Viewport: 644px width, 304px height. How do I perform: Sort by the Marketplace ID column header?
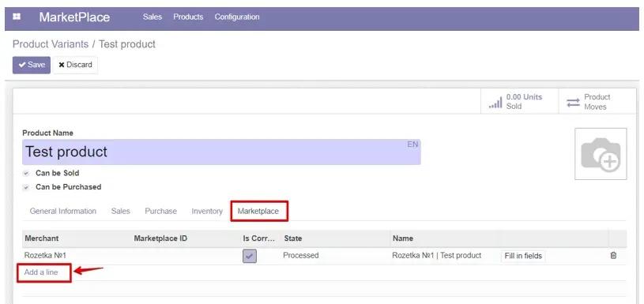click(x=160, y=238)
